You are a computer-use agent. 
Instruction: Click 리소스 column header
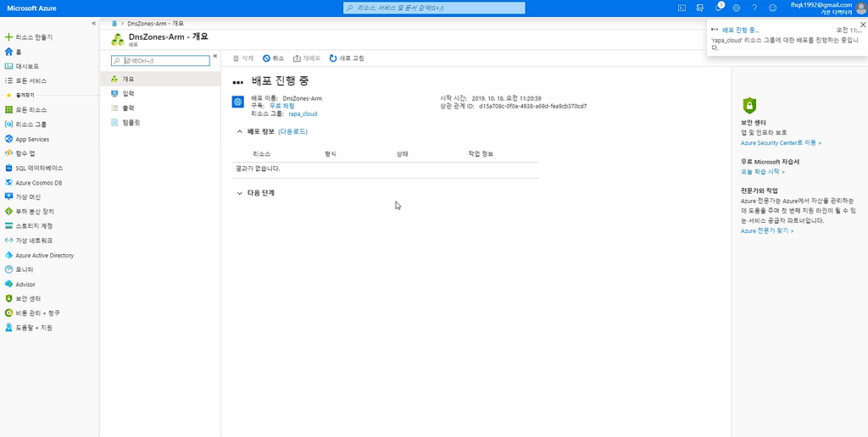(x=261, y=154)
